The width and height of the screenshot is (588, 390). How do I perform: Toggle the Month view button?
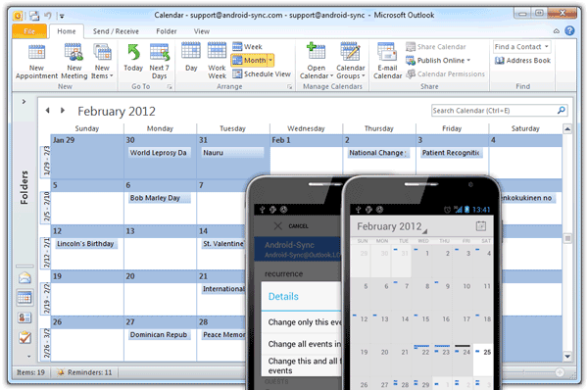(x=252, y=60)
